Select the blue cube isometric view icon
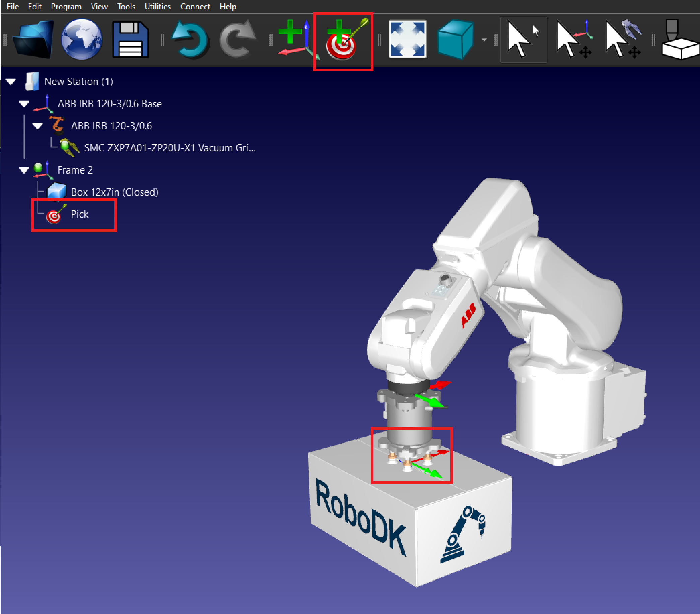700x614 pixels. (x=456, y=40)
